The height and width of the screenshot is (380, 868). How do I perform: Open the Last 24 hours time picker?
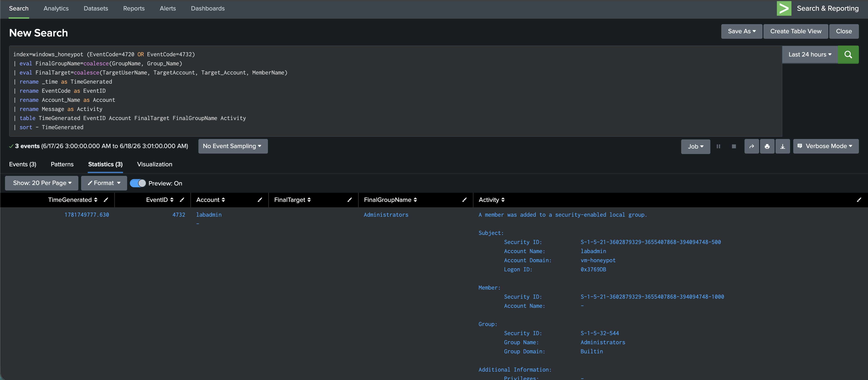coord(810,55)
